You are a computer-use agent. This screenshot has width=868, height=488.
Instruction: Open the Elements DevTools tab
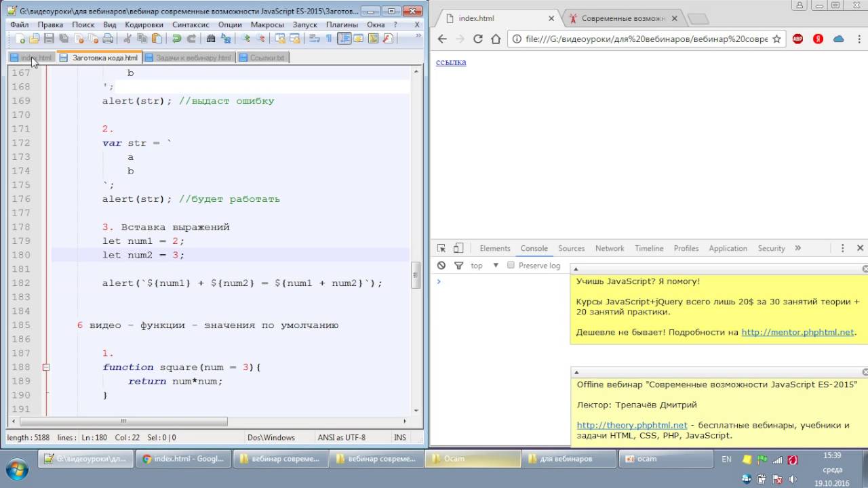[x=495, y=248]
